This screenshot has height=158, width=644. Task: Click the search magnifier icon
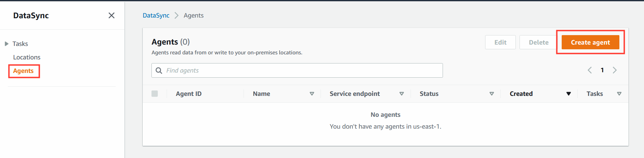(159, 70)
